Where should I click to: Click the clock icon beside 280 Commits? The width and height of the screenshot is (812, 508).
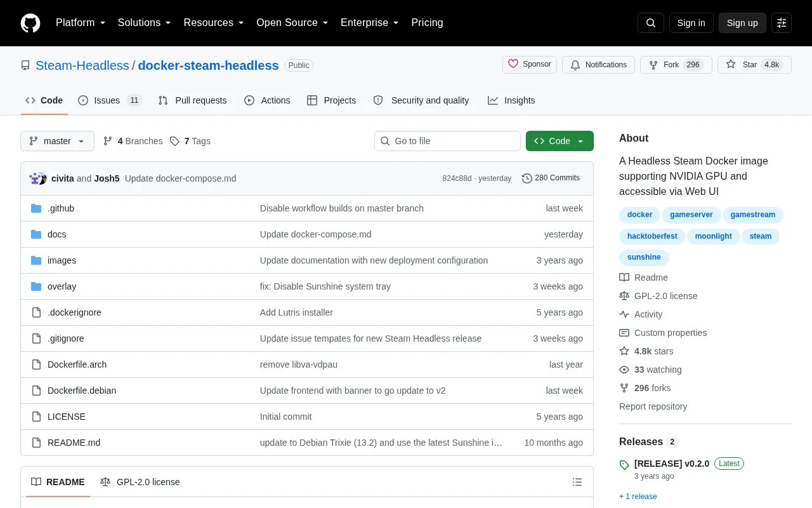[x=527, y=178]
